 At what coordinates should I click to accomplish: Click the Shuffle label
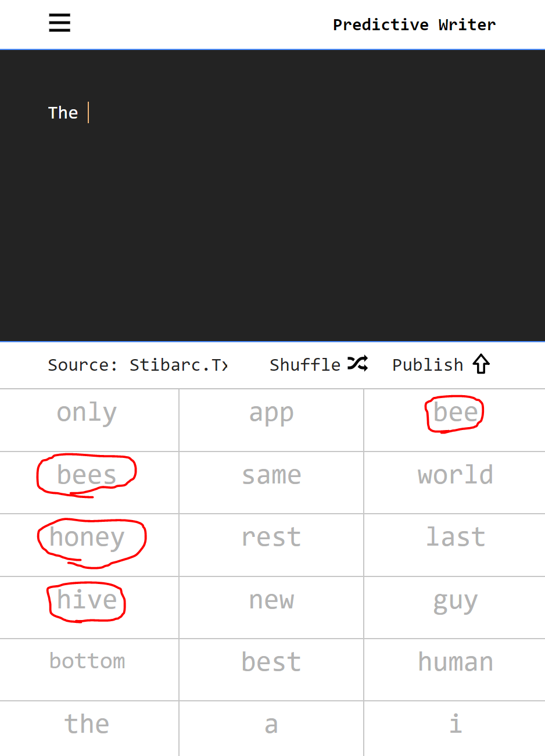305,365
